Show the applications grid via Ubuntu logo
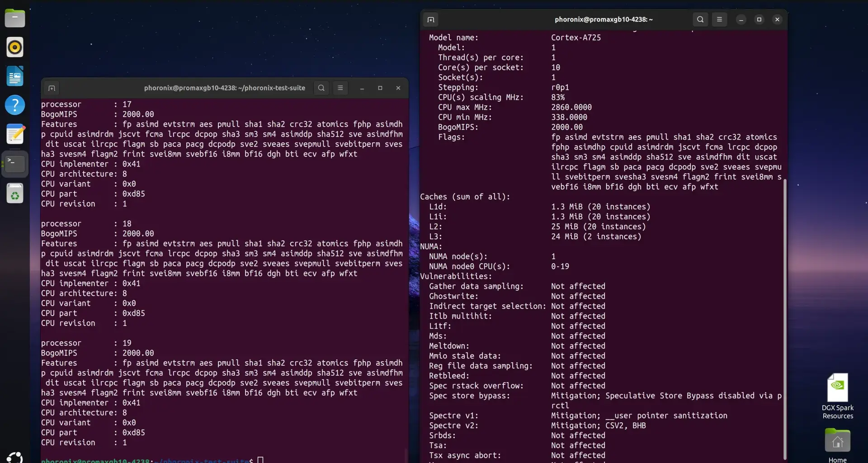The image size is (868, 463). 15,457
